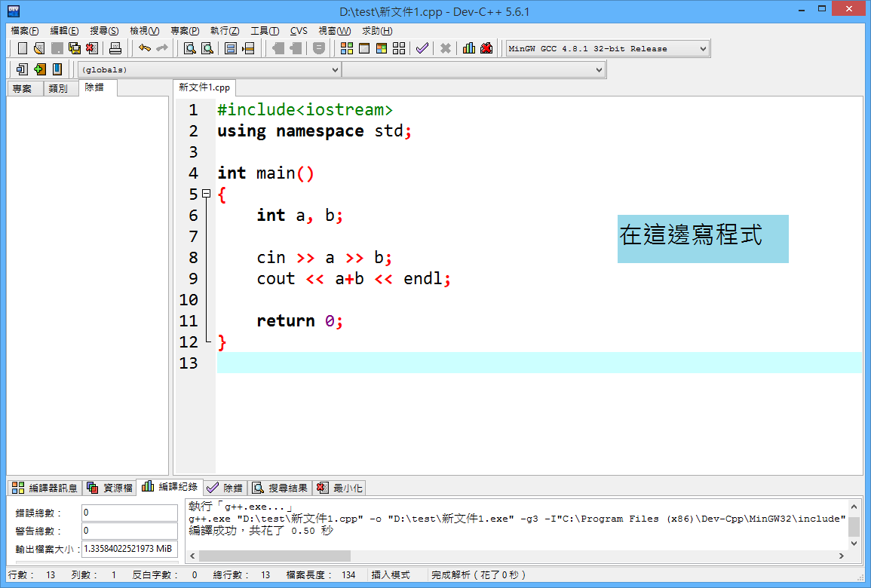Viewport: 871px width, 588px height.
Task: Switch to the 搜尋結果 bottom tab
Action: (x=280, y=488)
